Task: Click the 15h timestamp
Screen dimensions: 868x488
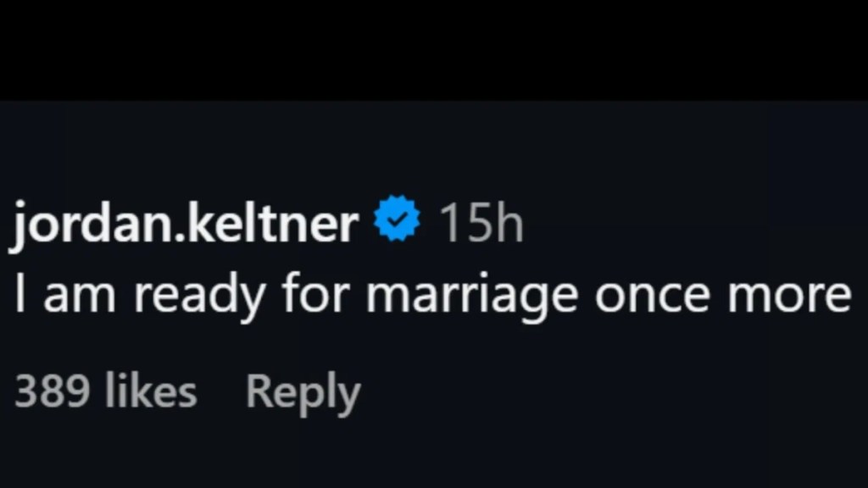Action: tap(480, 224)
